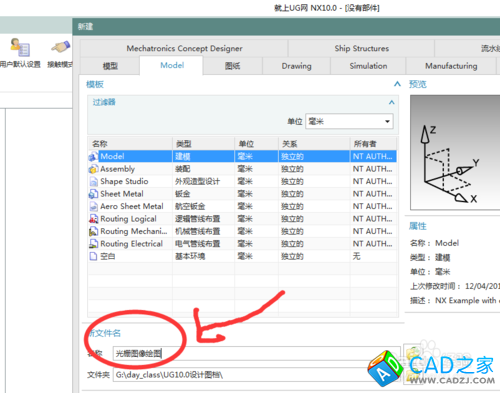Click the folder path input field
This screenshot has width=500, height=393.
point(257,375)
